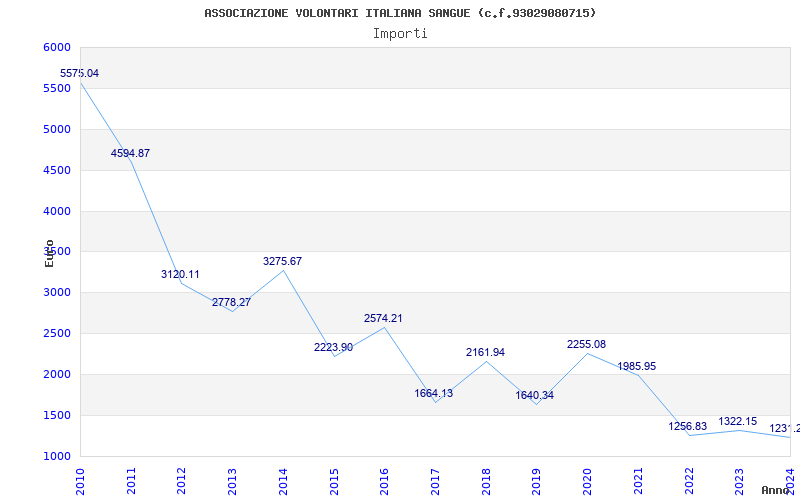This screenshot has height=500, width=800.
Task: Select the 2019 x-axis year label
Action: [x=537, y=481]
